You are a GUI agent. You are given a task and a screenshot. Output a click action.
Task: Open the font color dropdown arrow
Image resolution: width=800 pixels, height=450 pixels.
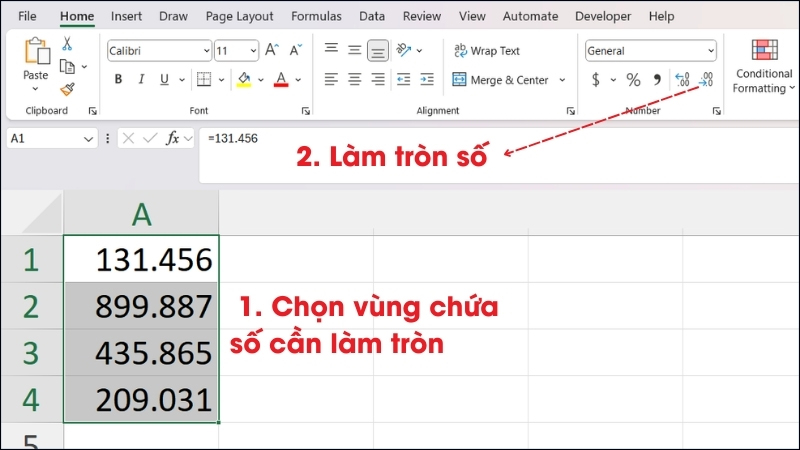[298, 80]
